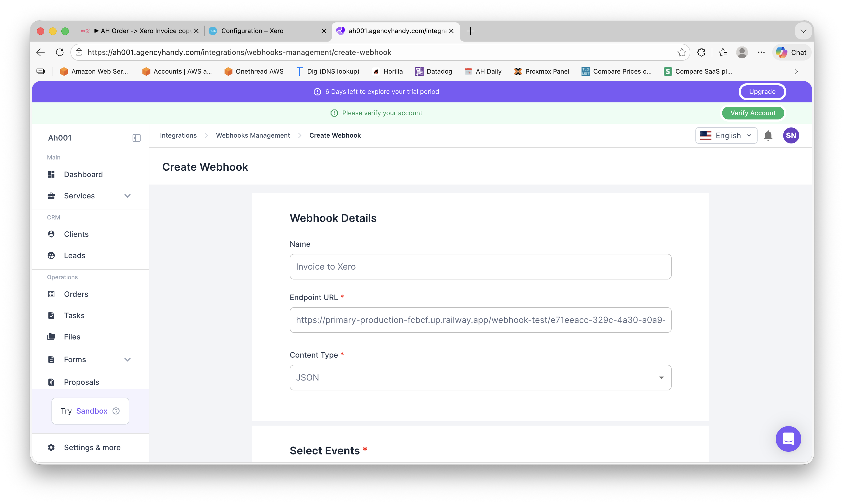This screenshot has height=504, width=844.
Task: Click the Sandbox help question icon
Action: pyautogui.click(x=116, y=411)
